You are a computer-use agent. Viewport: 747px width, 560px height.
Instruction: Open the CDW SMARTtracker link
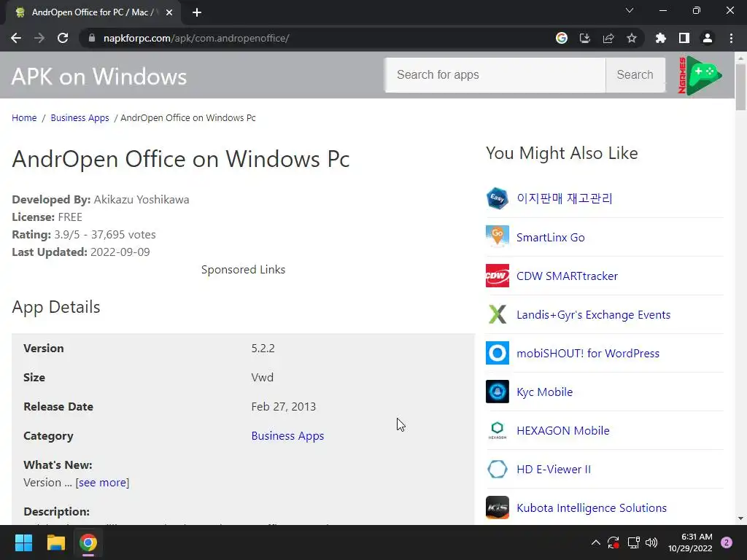pyautogui.click(x=567, y=276)
